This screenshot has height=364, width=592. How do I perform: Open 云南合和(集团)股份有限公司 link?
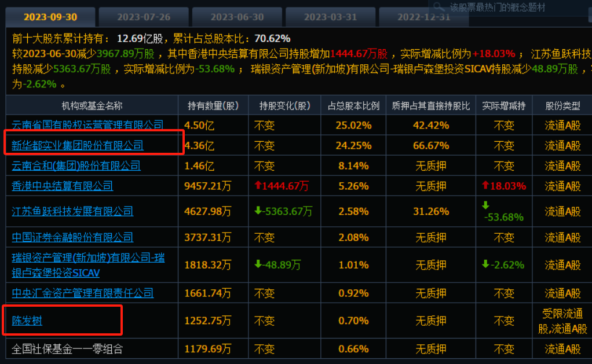tap(76, 166)
